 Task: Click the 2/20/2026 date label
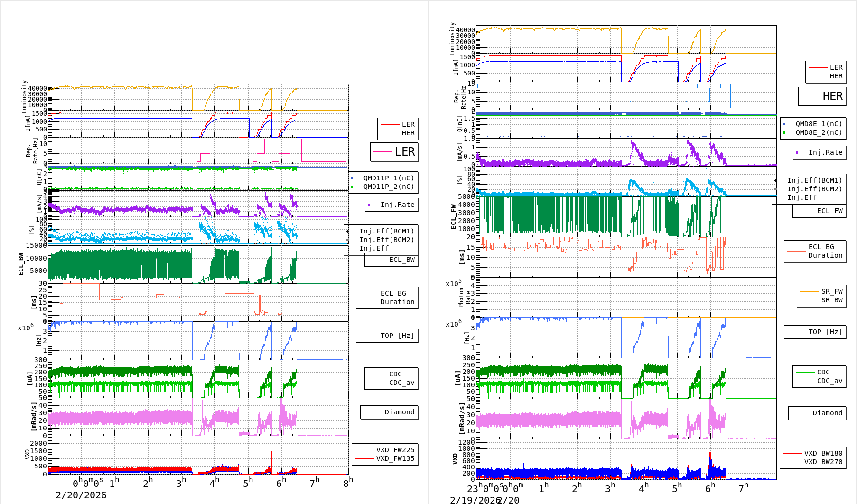81,495
